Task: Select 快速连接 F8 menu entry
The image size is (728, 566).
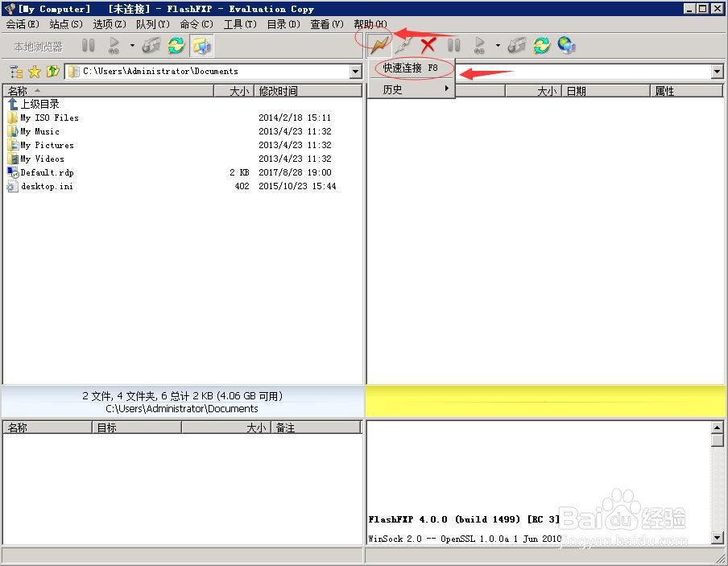Action: pos(411,68)
